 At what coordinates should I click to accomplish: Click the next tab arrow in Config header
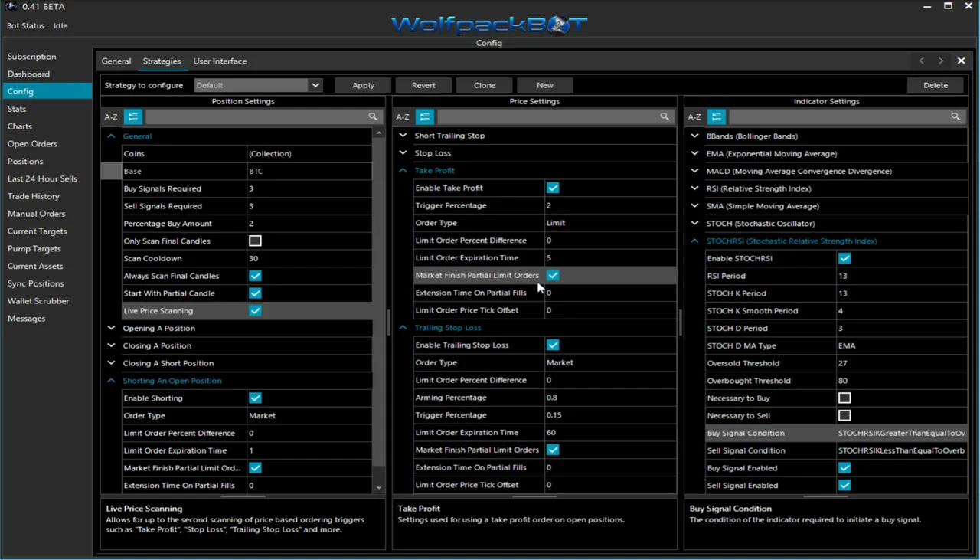point(941,61)
